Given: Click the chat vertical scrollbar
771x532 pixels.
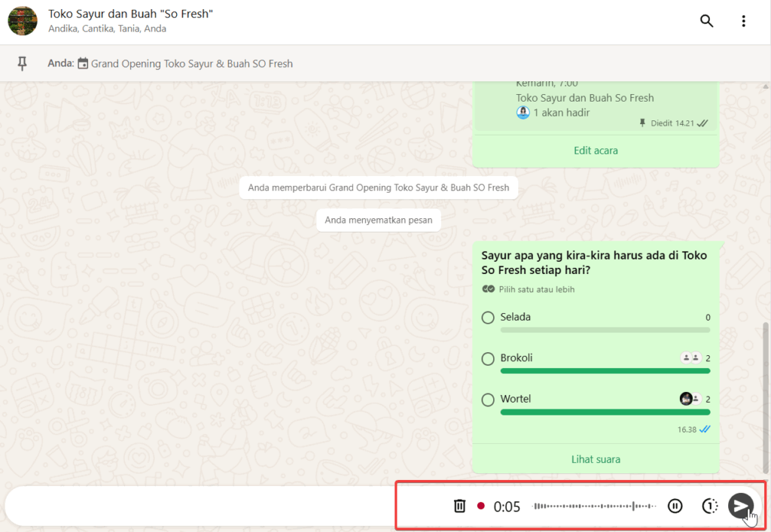Looking at the screenshot, I should click(766, 391).
